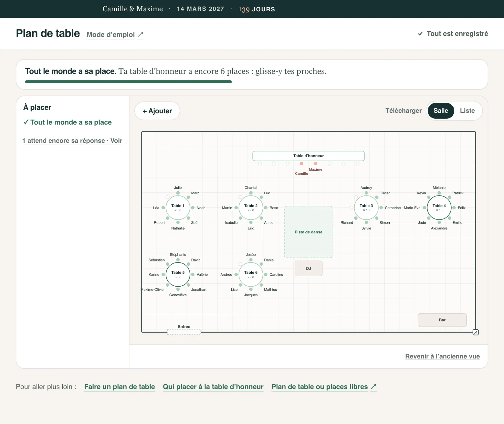This screenshot has height=424, width=504.
Task: Click the green progress bar
Action: tap(128, 82)
